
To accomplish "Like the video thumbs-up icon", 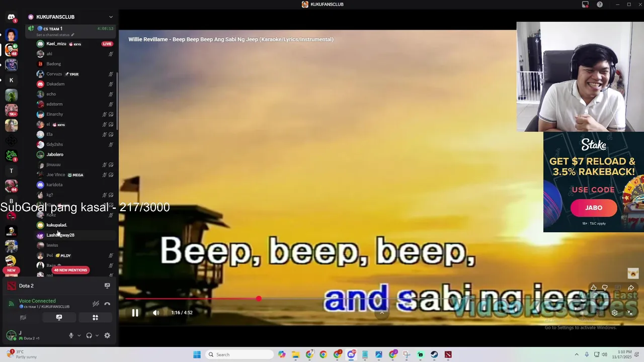I will 594,288.
